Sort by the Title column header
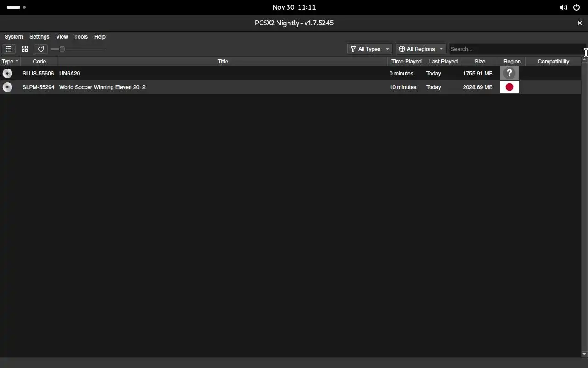 click(222, 61)
